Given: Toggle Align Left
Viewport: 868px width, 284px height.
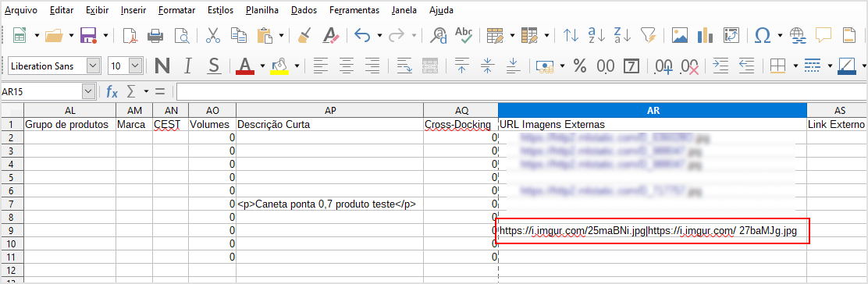Looking at the screenshot, I should tap(321, 66).
